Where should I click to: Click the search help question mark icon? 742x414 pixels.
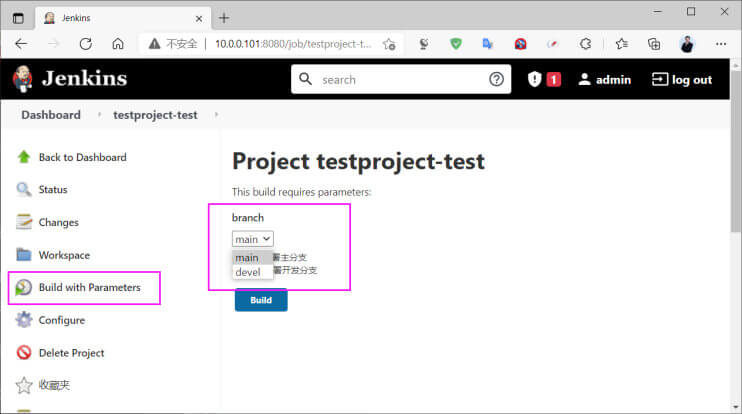[496, 79]
